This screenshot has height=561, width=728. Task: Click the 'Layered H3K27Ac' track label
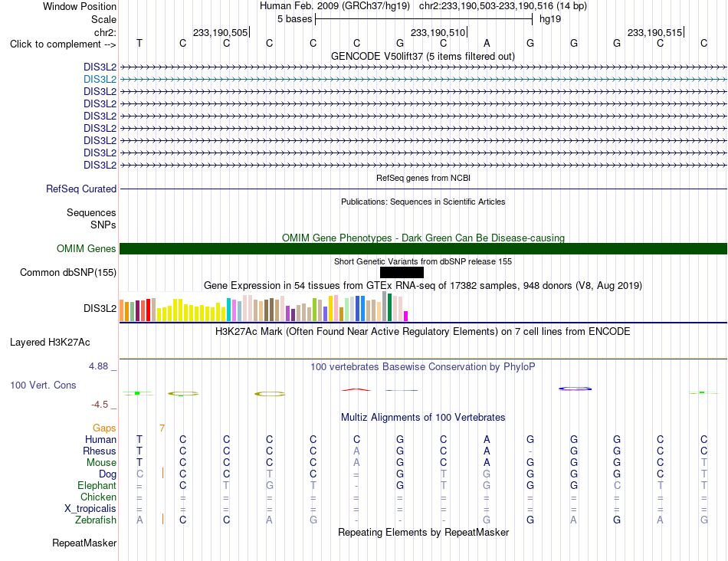[x=50, y=343]
